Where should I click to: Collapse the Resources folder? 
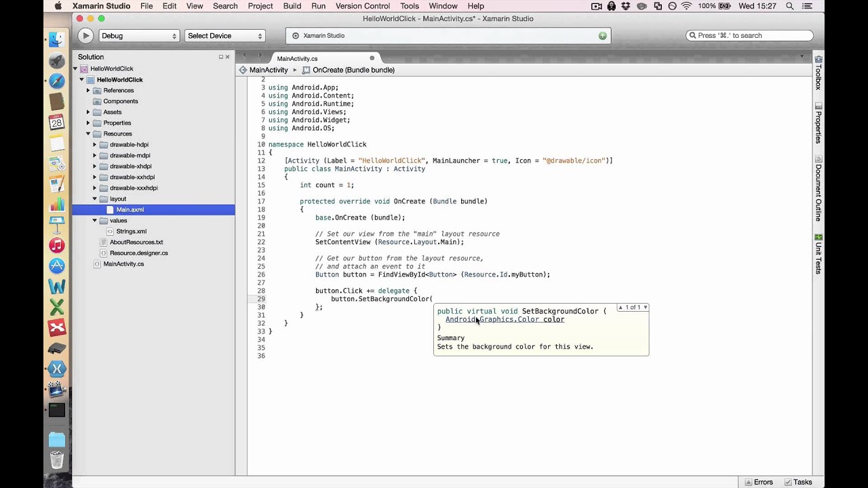(x=88, y=134)
